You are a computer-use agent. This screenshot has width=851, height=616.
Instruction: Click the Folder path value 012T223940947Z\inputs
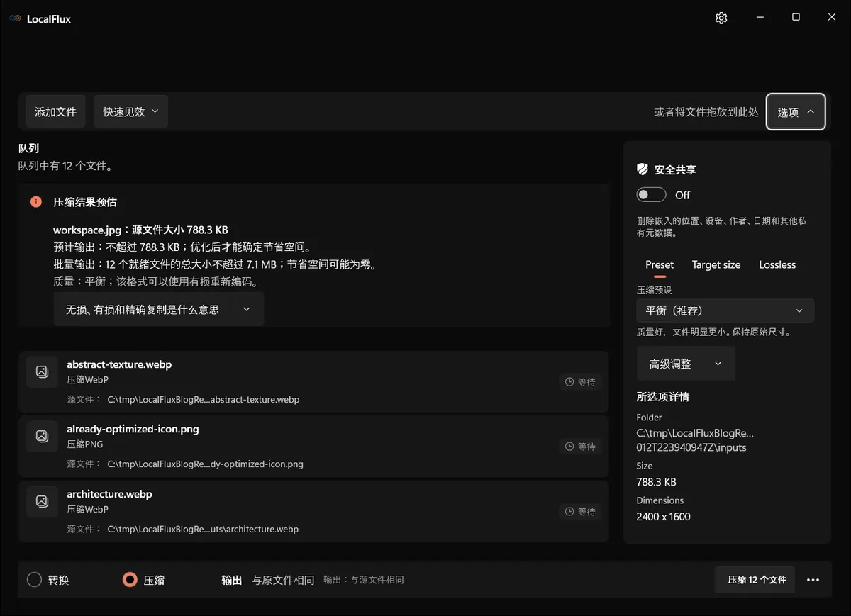point(691,447)
